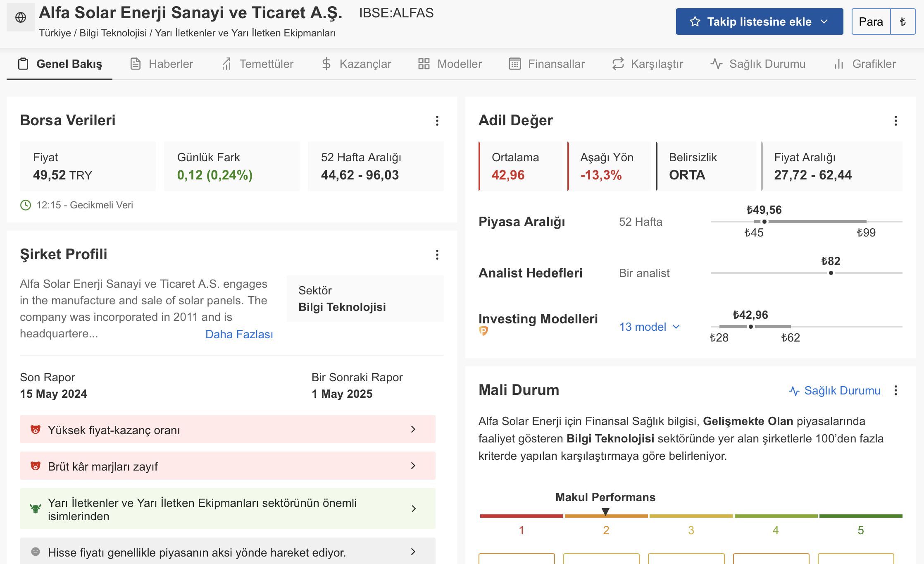Go to the Kazançlar tab
This screenshot has height=564, width=924.
[356, 64]
